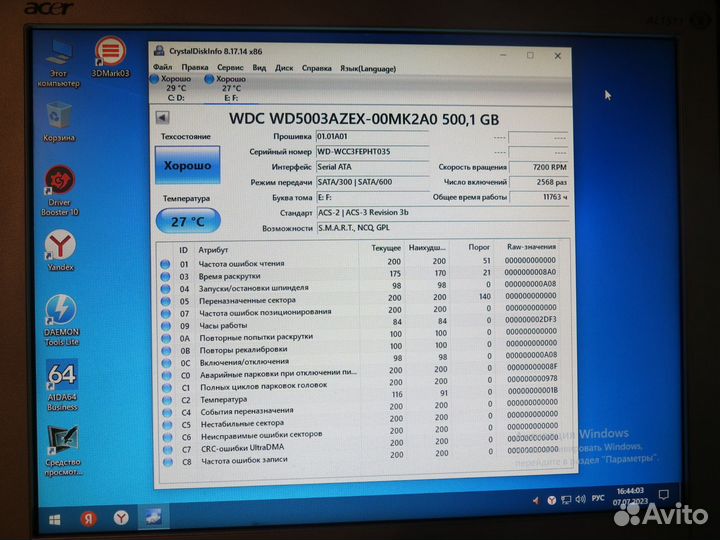Click the serial number field WD-WCC3FEPHT035
Viewport: 720px width, 540px height.
[372, 152]
